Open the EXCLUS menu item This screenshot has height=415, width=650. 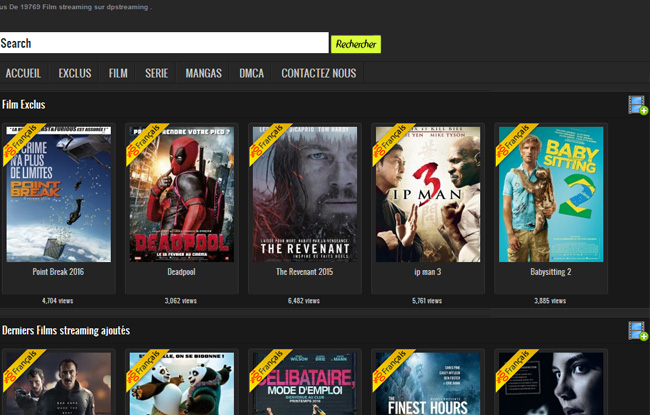pyautogui.click(x=75, y=73)
